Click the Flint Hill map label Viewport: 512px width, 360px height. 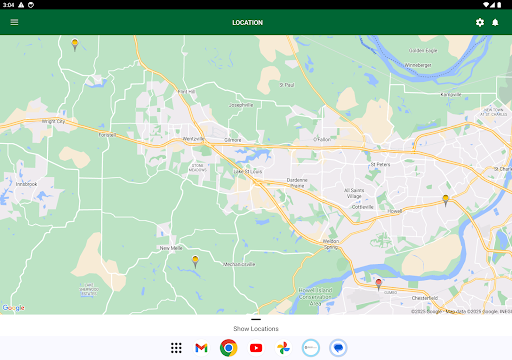pyautogui.click(x=186, y=92)
